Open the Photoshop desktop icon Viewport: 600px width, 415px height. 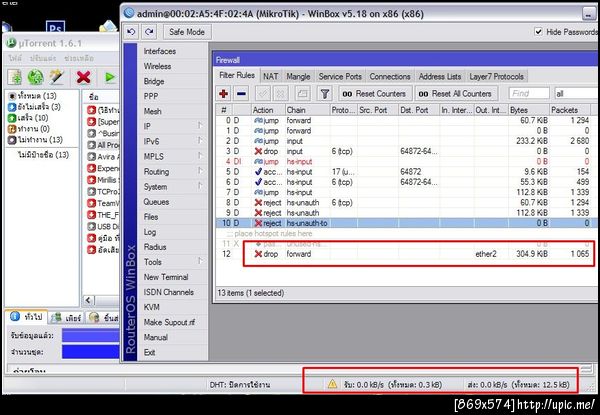tap(55, 27)
